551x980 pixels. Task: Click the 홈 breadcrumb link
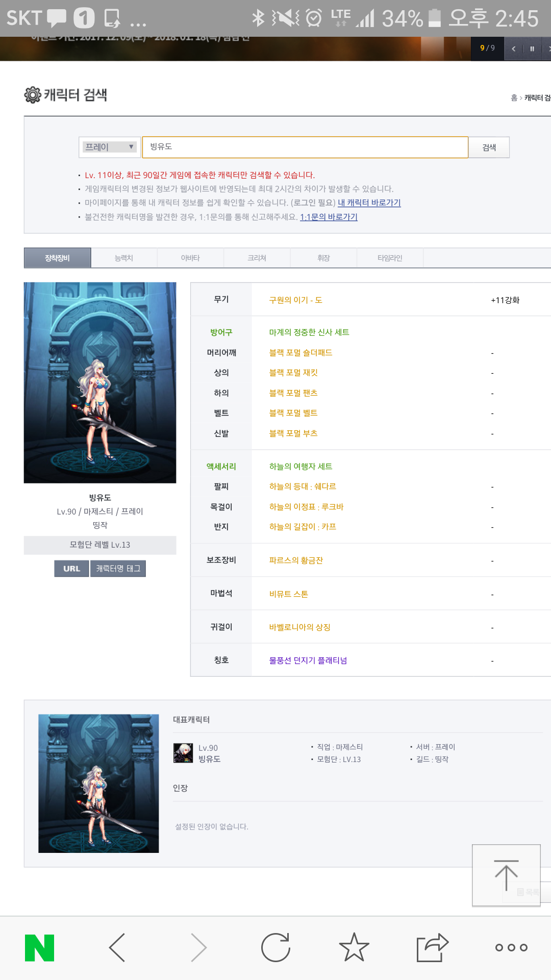click(514, 98)
